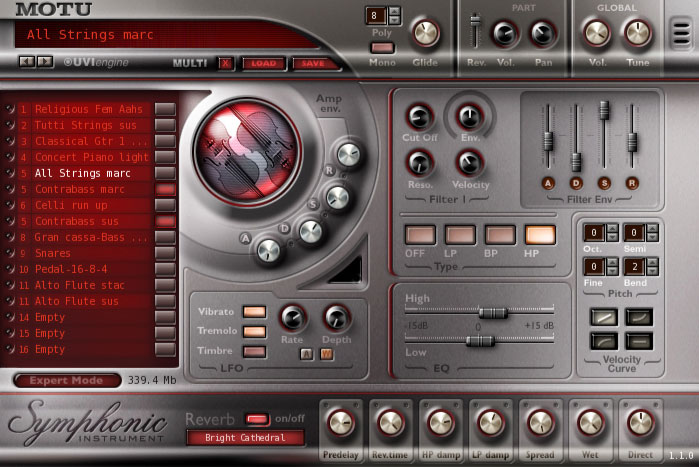Click the LFO mod wheel W button
The width and height of the screenshot is (699, 467).
326,354
